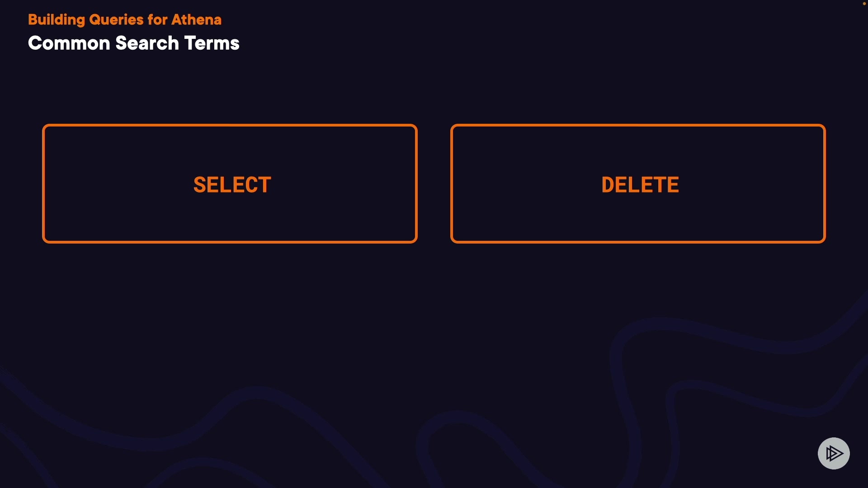Click the word Athena in orange title
The height and width of the screenshot is (488, 868).
(196, 20)
